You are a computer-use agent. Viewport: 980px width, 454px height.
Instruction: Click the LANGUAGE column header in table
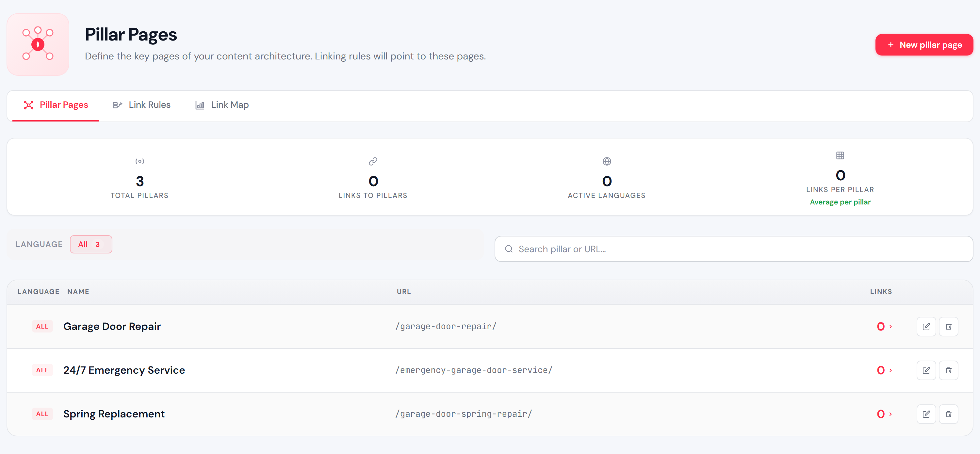point(39,292)
